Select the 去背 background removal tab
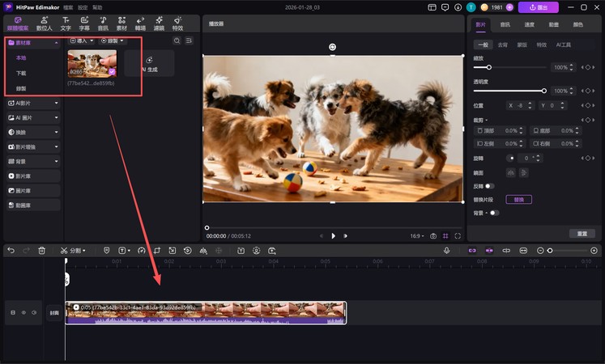Image resolution: width=605 pixels, height=364 pixels. click(x=503, y=46)
